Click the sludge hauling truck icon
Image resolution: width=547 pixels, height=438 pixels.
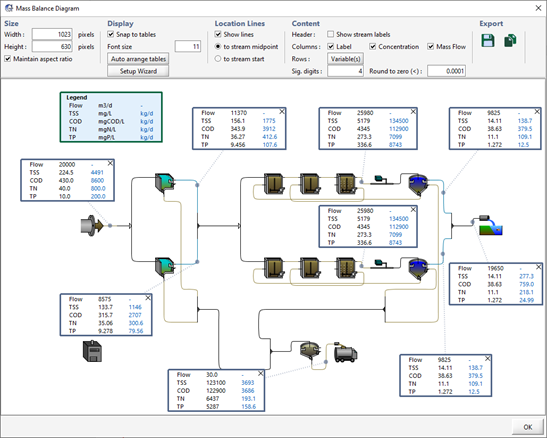point(345,353)
